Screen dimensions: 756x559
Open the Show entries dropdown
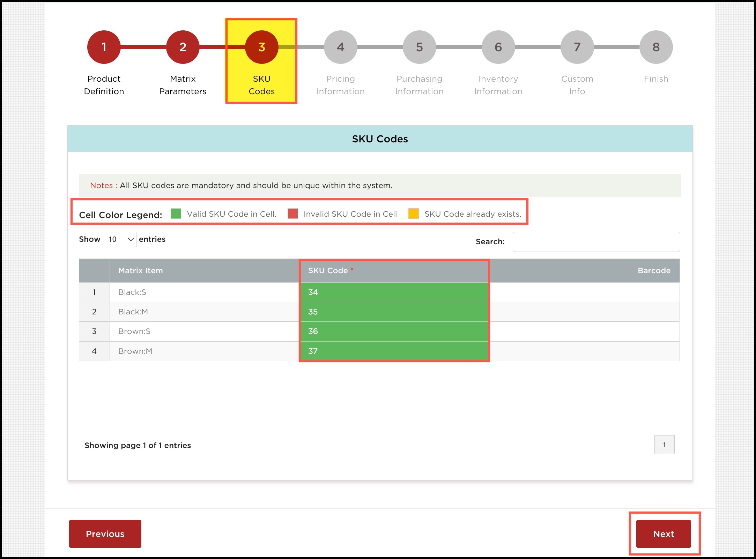120,239
